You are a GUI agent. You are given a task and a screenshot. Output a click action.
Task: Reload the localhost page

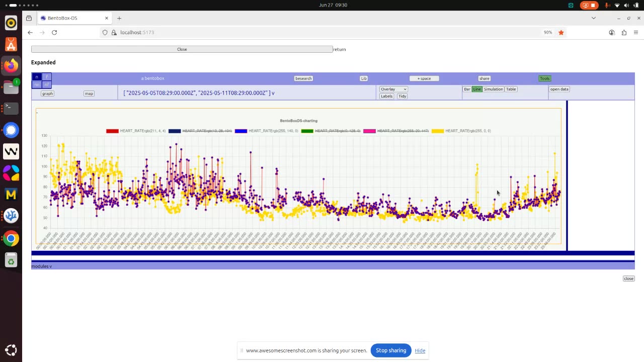(54, 32)
